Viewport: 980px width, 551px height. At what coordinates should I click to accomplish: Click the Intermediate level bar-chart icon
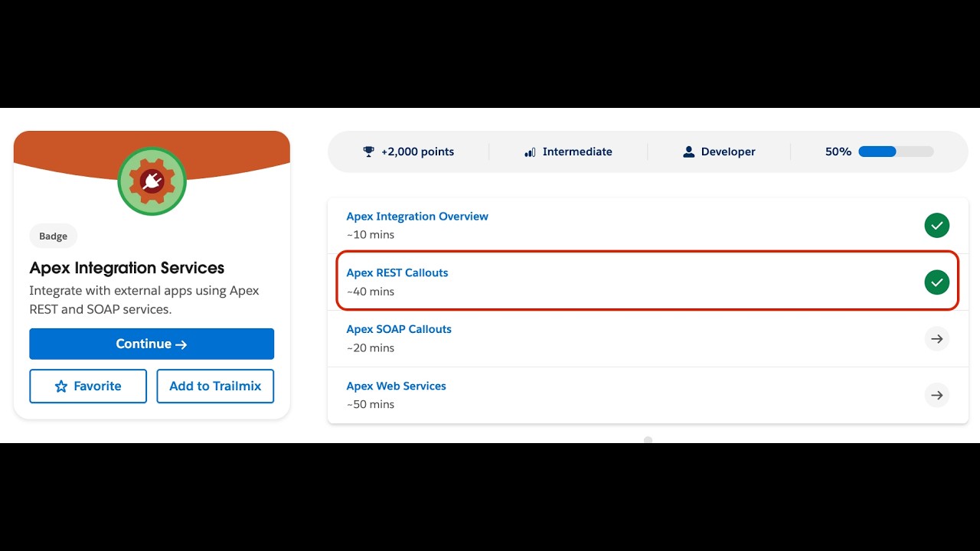530,152
